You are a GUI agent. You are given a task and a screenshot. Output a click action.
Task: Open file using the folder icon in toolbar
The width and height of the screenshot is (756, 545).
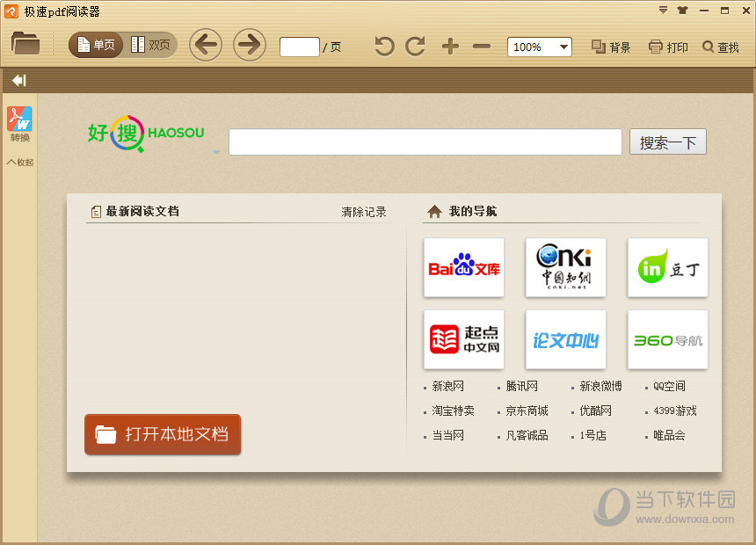[x=25, y=43]
